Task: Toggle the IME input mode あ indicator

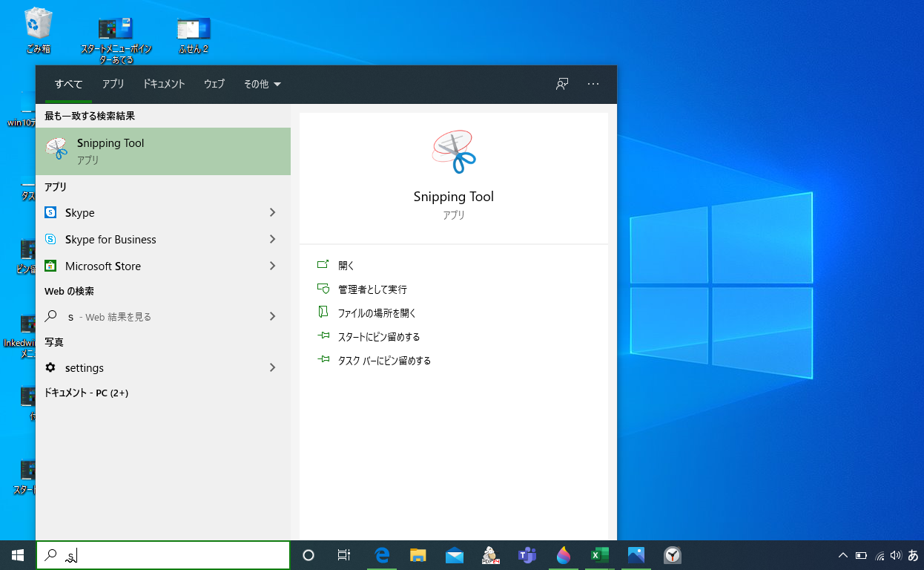Action: [913, 555]
